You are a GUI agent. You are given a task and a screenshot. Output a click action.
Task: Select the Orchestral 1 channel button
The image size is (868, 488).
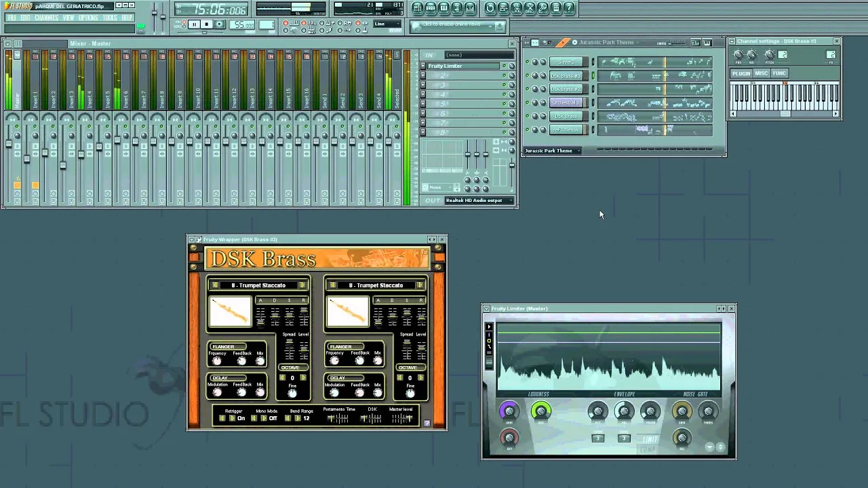tap(566, 102)
